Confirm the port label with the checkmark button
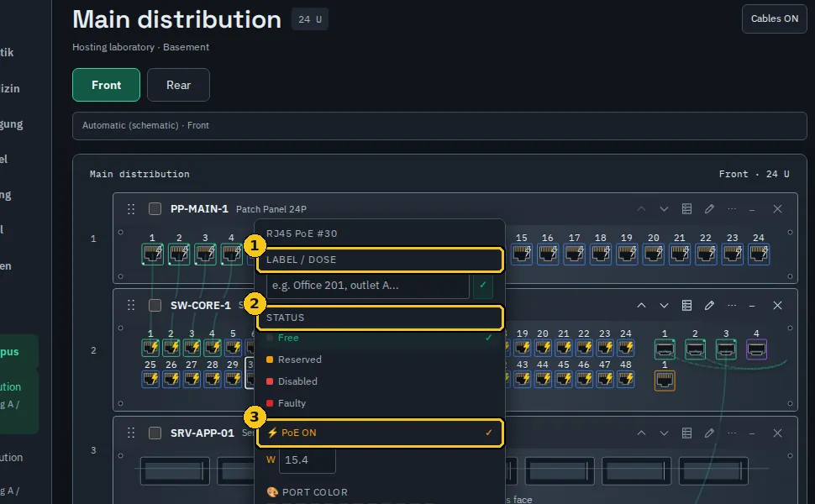This screenshot has width=815, height=504. tap(483, 286)
